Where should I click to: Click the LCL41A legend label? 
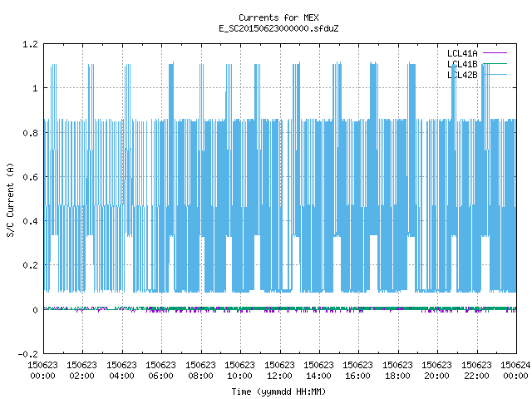click(462, 53)
